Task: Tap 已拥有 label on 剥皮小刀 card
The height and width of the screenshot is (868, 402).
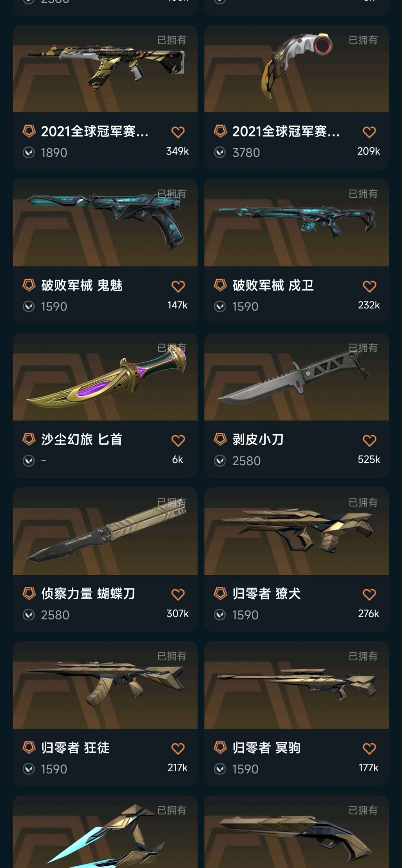Action: click(363, 348)
